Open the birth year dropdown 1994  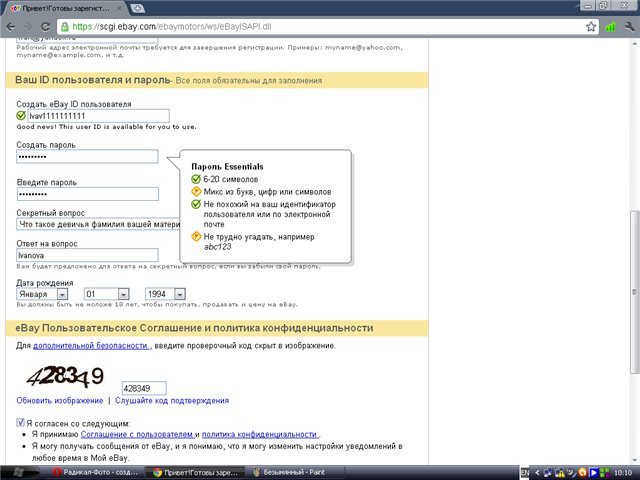[165, 294]
